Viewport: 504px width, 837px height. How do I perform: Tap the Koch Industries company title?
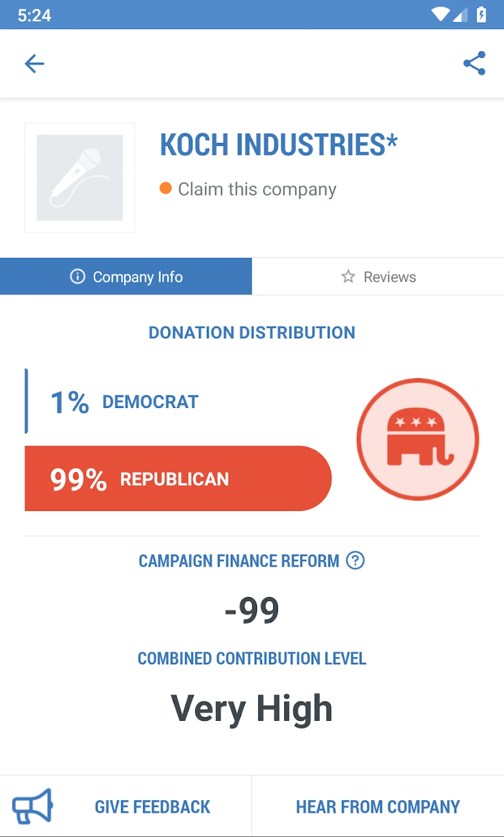point(278,145)
